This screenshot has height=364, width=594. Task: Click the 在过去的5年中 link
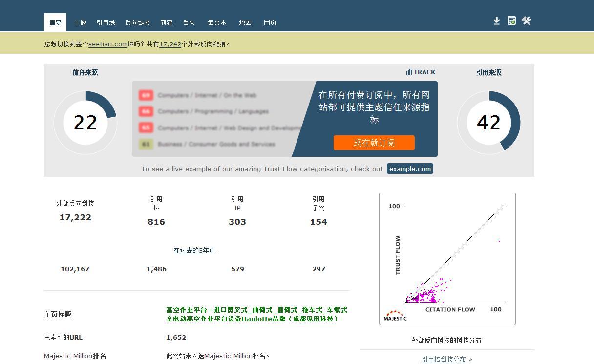click(x=194, y=250)
